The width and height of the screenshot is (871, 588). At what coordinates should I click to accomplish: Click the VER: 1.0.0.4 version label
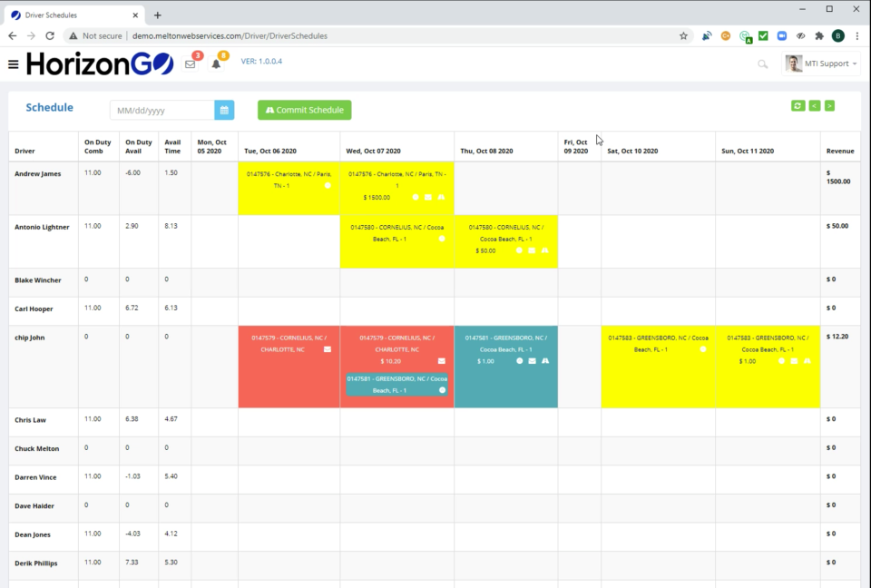point(261,61)
